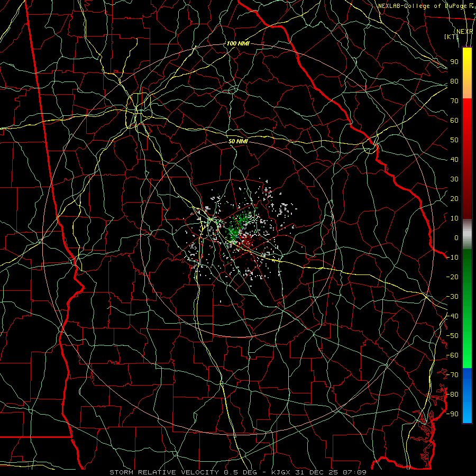Click the "50 NMI" range ring label
The image size is (476, 476).
click(x=239, y=141)
